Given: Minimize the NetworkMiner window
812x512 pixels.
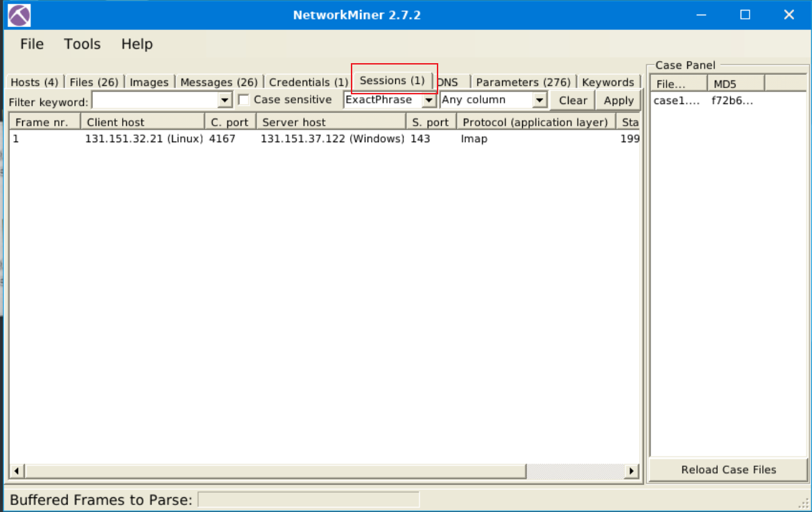Looking at the screenshot, I should 701,15.
